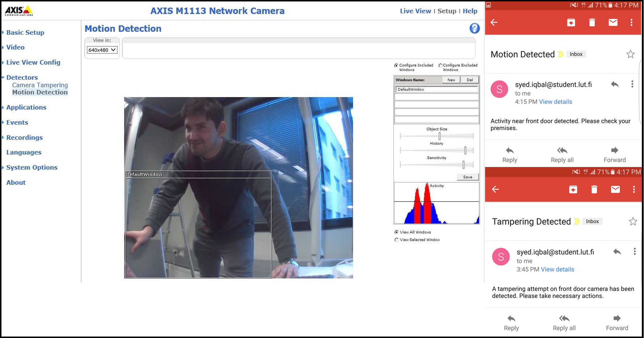This screenshot has width=644, height=338.
Task: Reply to the Motion Detected email
Action: (510, 155)
